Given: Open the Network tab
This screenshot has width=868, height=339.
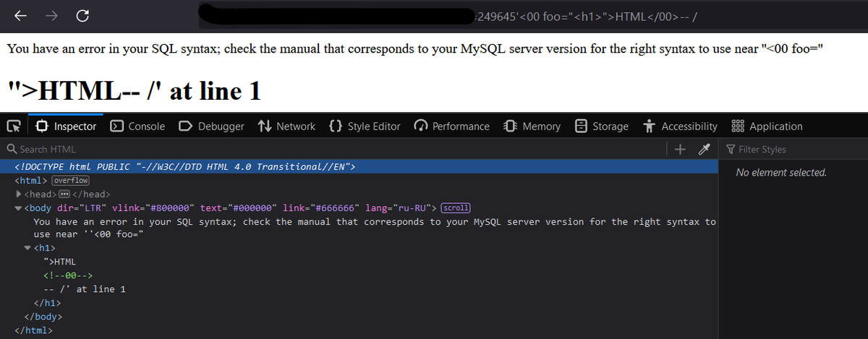Looking at the screenshot, I should tap(286, 126).
